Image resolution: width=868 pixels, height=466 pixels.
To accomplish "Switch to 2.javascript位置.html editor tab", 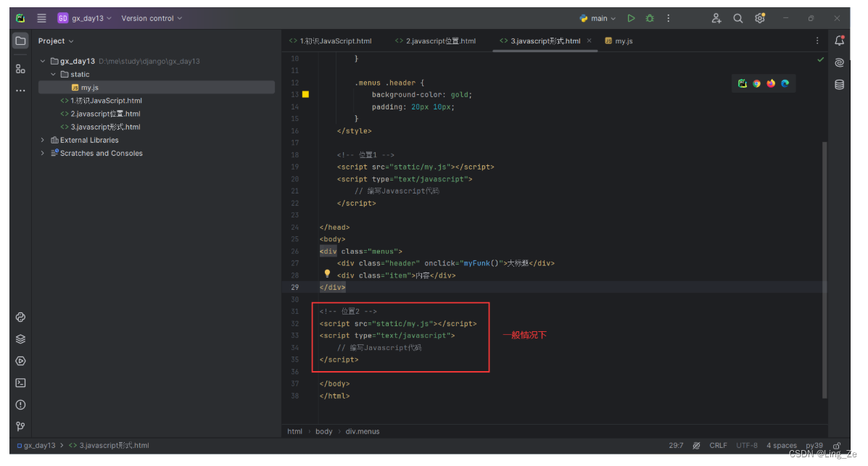I will 436,41.
